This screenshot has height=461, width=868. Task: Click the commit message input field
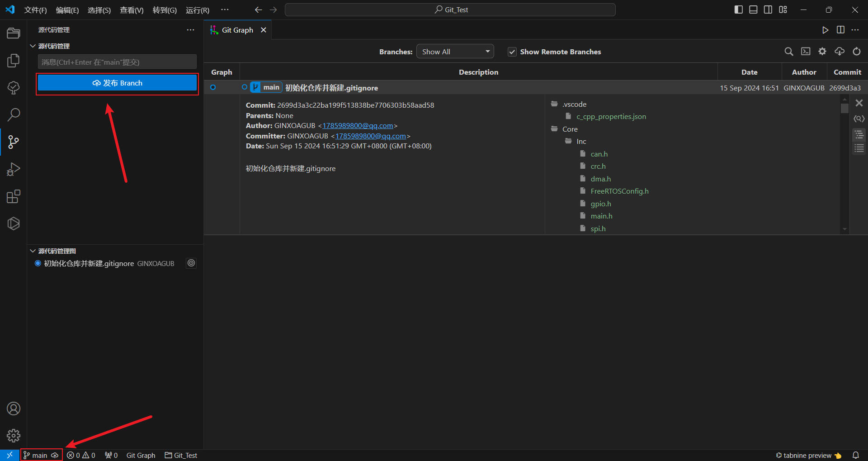coord(117,62)
